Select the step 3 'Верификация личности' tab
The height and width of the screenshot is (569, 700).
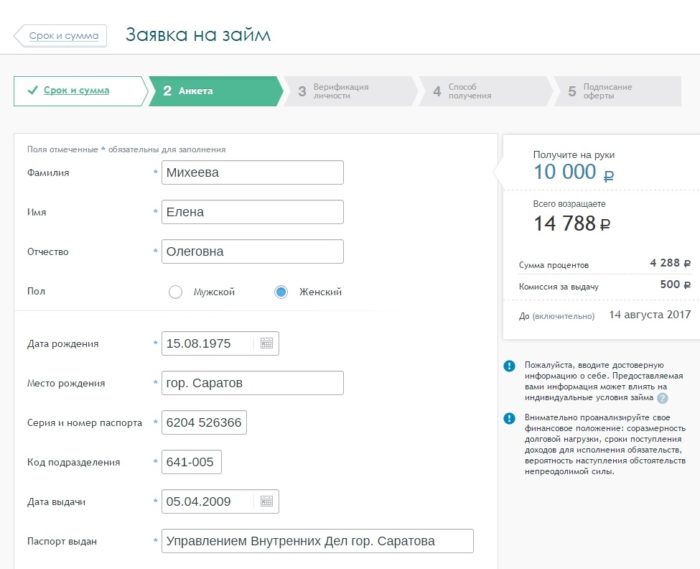coord(350,91)
